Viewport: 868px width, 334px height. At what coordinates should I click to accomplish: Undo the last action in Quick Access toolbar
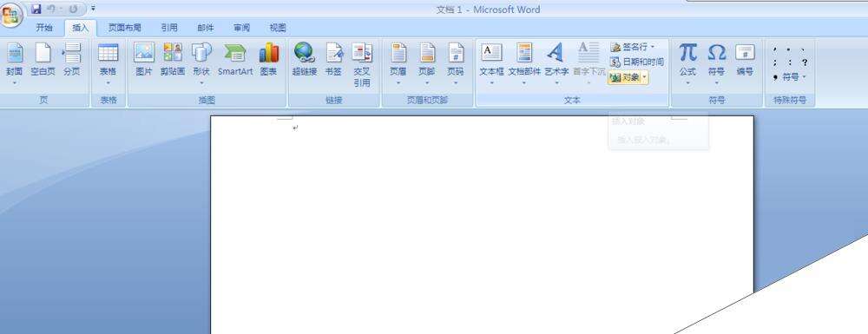pyautogui.click(x=51, y=9)
